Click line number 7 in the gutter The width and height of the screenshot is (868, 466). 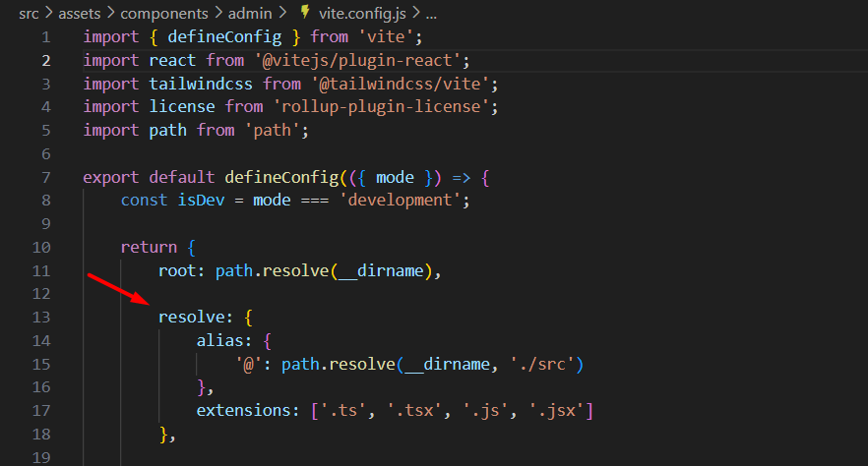tap(46, 177)
